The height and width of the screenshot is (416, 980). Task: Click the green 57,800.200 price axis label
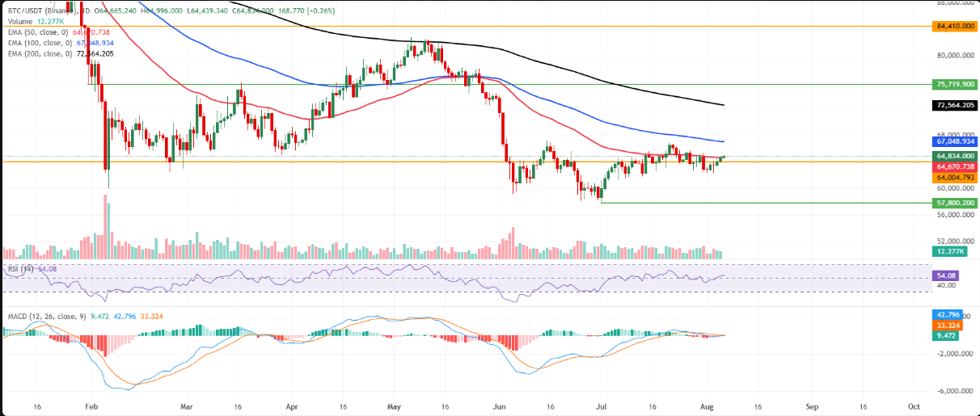tap(954, 203)
